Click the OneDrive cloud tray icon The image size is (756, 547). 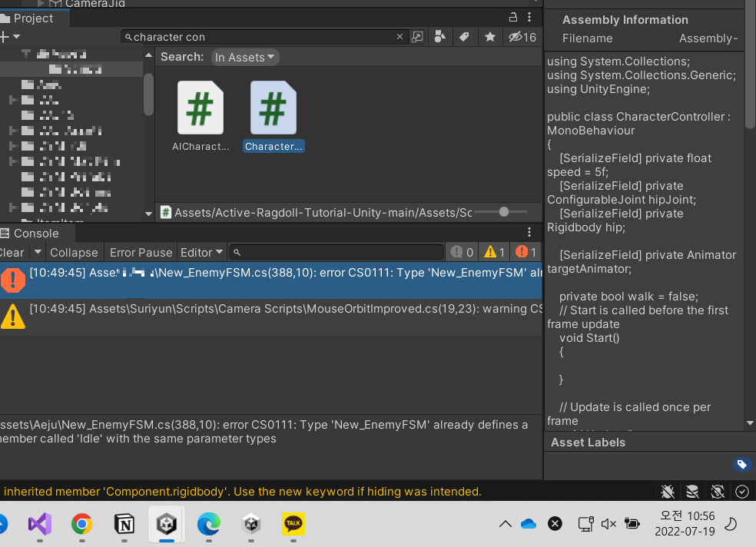(x=529, y=523)
